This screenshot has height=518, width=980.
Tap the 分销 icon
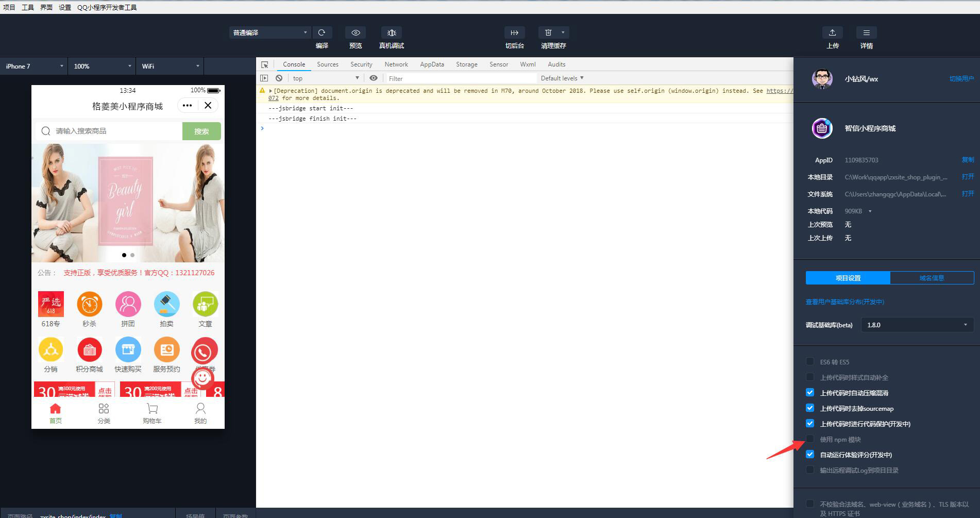(x=51, y=350)
